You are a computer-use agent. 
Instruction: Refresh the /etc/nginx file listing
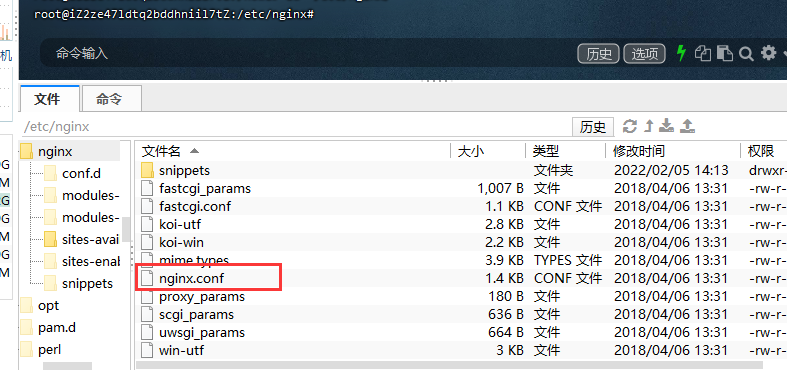tap(630, 126)
